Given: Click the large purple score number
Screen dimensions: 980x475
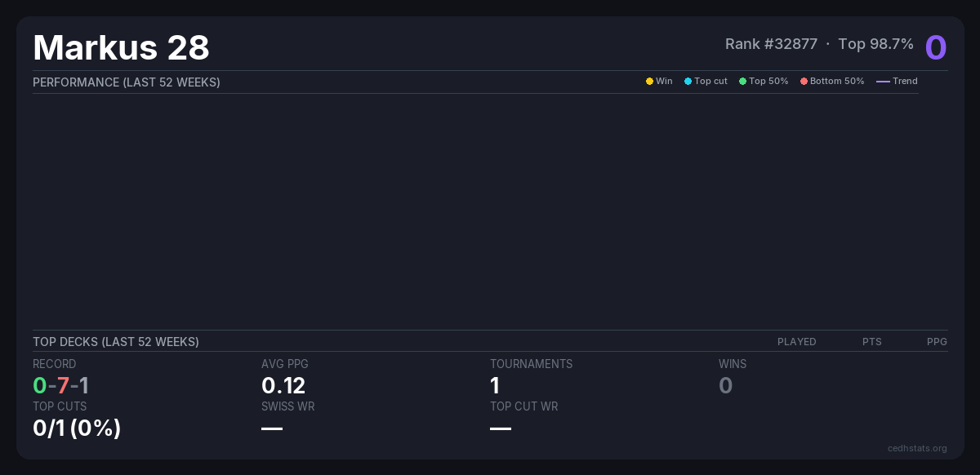Looking at the screenshot, I should 935,47.
